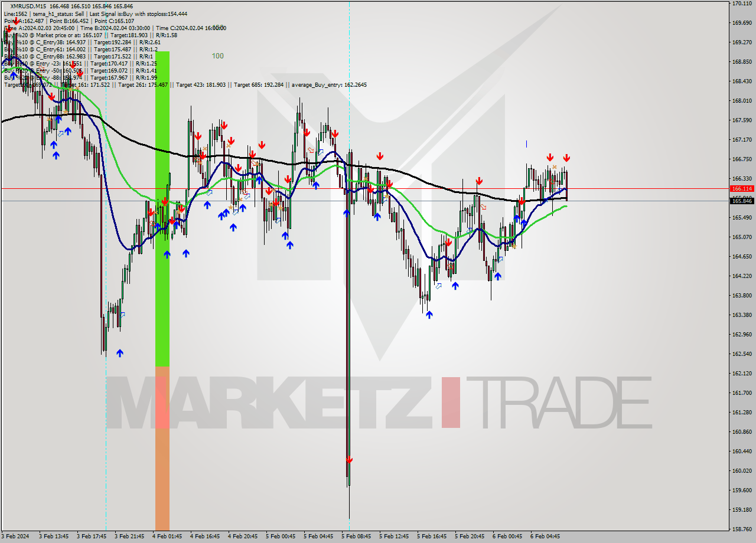Click the 166.330 price axis label
The height and width of the screenshot is (543, 756).
741,179
